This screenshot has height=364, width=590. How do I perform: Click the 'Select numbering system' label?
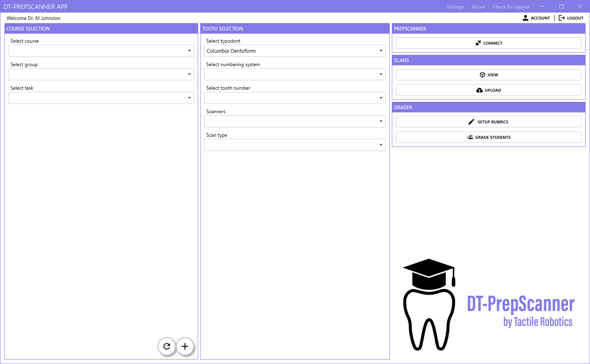(233, 65)
